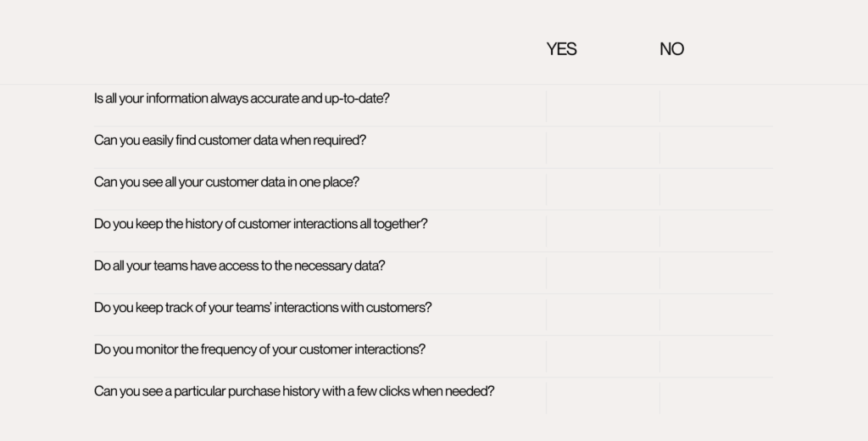This screenshot has width=868, height=441.
Task: Click the YES column header
Action: (x=561, y=49)
